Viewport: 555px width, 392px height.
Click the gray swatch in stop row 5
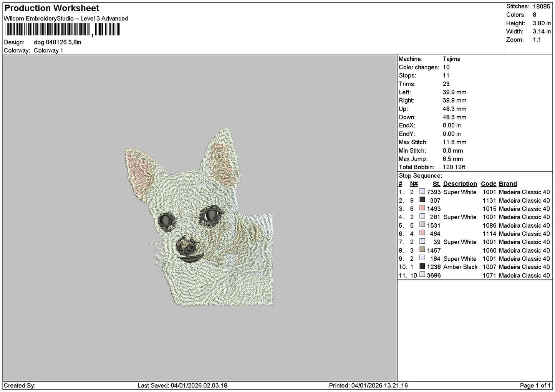pyautogui.click(x=422, y=225)
